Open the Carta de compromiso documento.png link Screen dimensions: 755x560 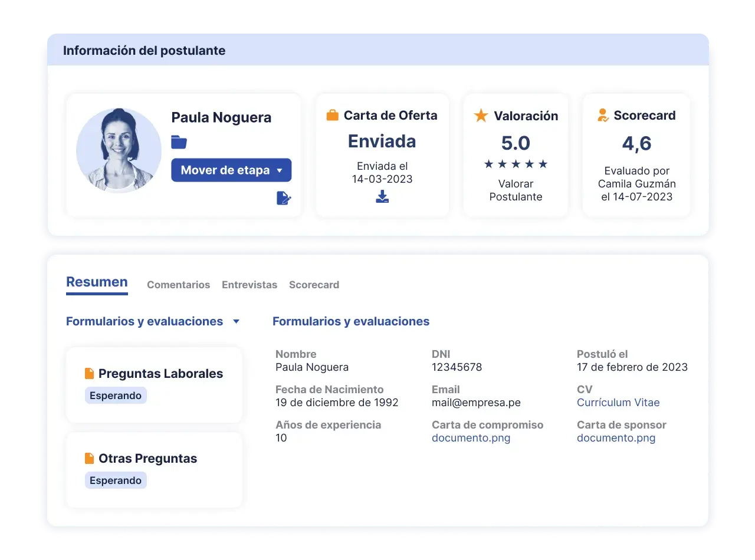[x=471, y=438]
